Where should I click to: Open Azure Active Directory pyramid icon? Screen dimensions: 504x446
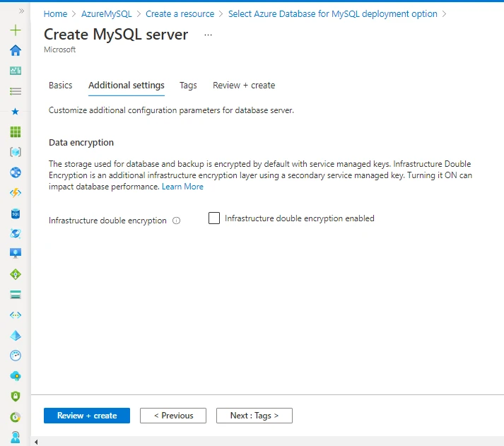16,336
